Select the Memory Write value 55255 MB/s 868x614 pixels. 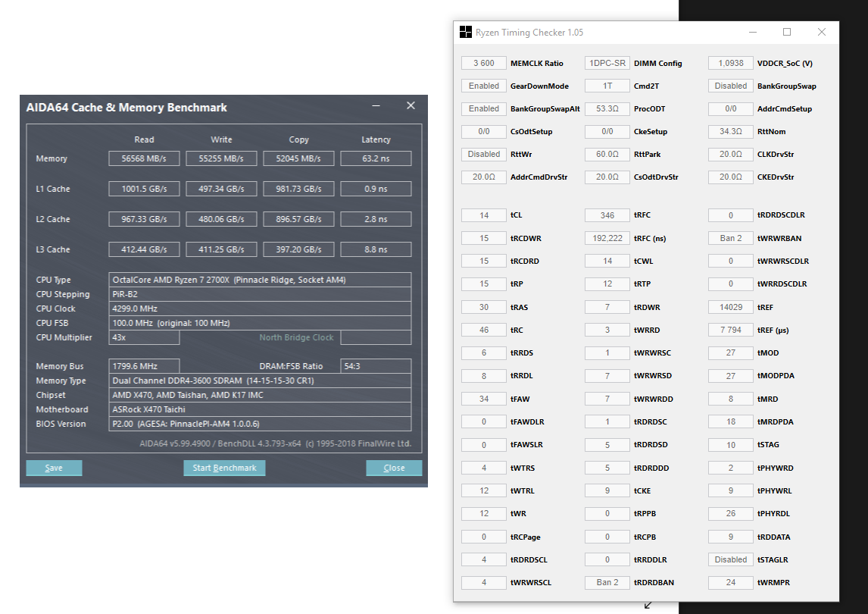click(x=221, y=158)
